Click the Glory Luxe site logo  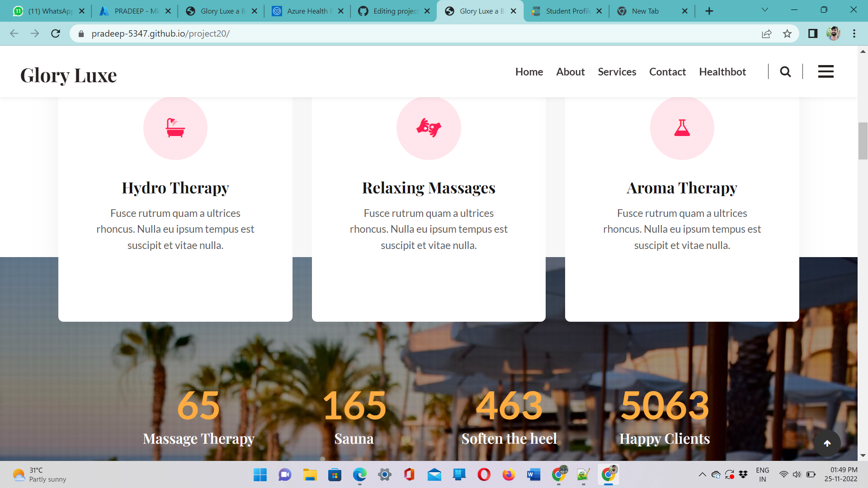[x=68, y=75]
